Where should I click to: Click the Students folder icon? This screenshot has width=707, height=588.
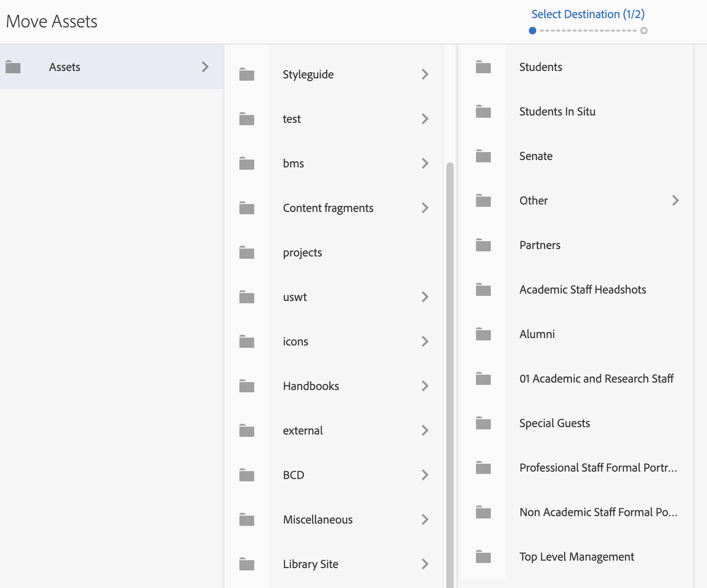pos(483,67)
